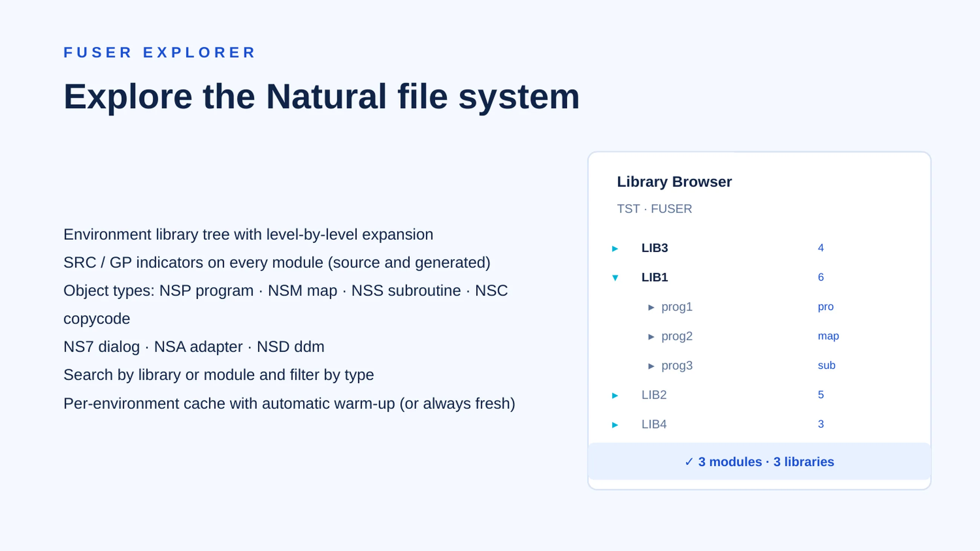Image resolution: width=980 pixels, height=551 pixels.
Task: Expand the prog3 module arrow
Action: 651,366
